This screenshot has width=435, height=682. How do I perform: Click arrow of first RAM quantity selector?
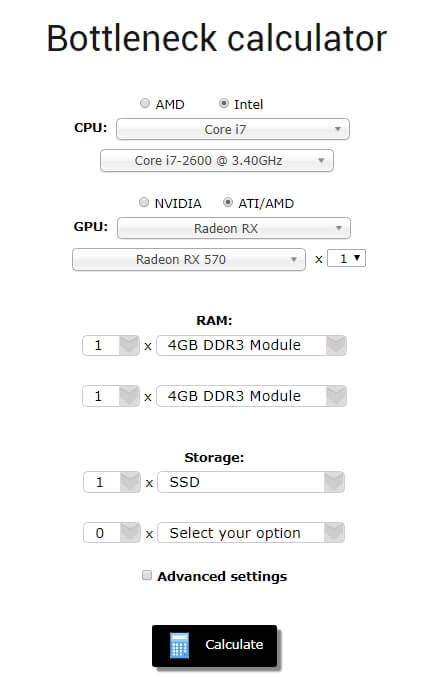[x=129, y=345]
